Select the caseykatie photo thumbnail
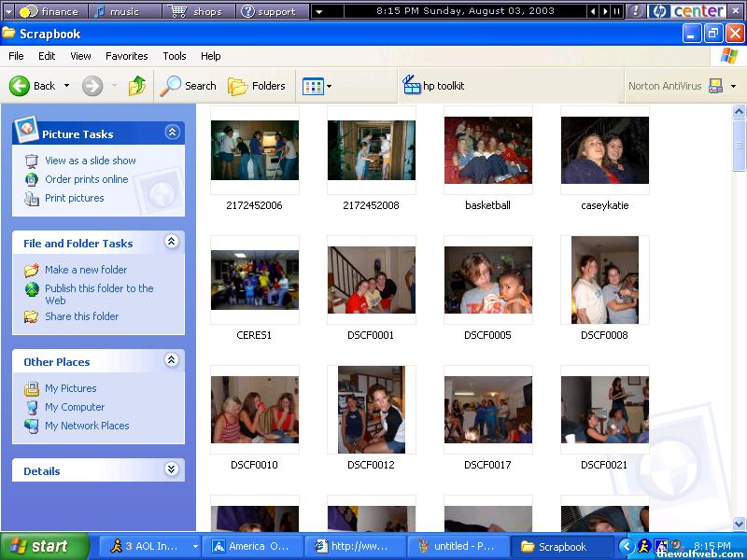This screenshot has height=560, width=747. click(x=604, y=149)
